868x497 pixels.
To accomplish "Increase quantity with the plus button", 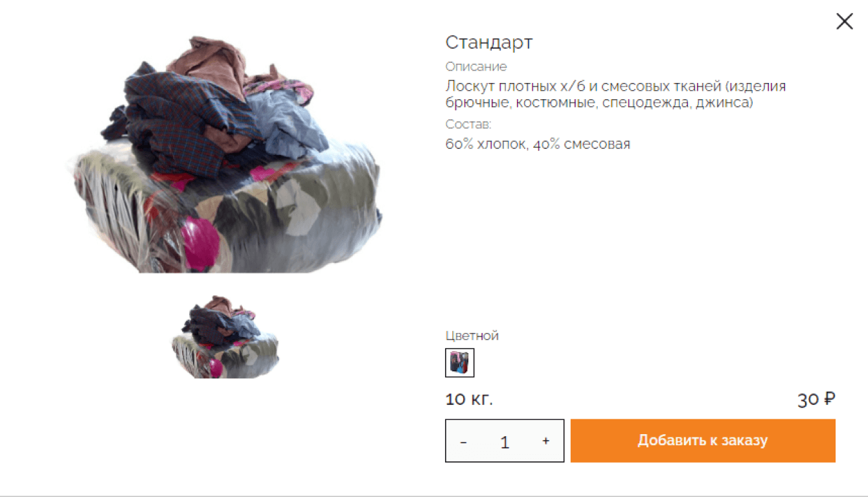I will pyautogui.click(x=546, y=441).
